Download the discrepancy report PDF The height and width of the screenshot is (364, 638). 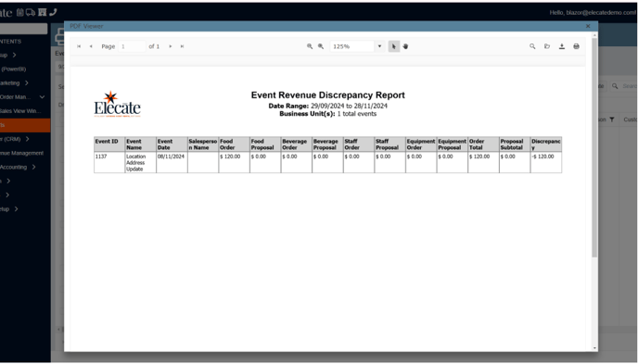pos(562,46)
